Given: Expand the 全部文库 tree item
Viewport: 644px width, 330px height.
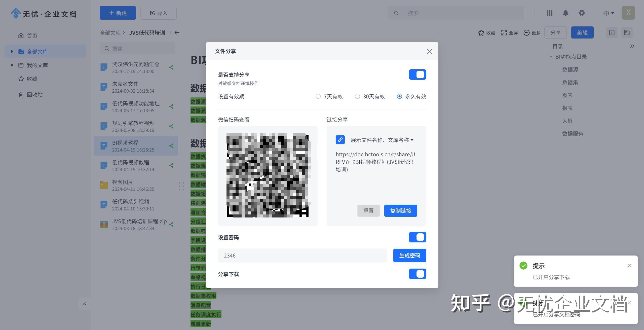Looking at the screenshot, I should tap(12, 51).
